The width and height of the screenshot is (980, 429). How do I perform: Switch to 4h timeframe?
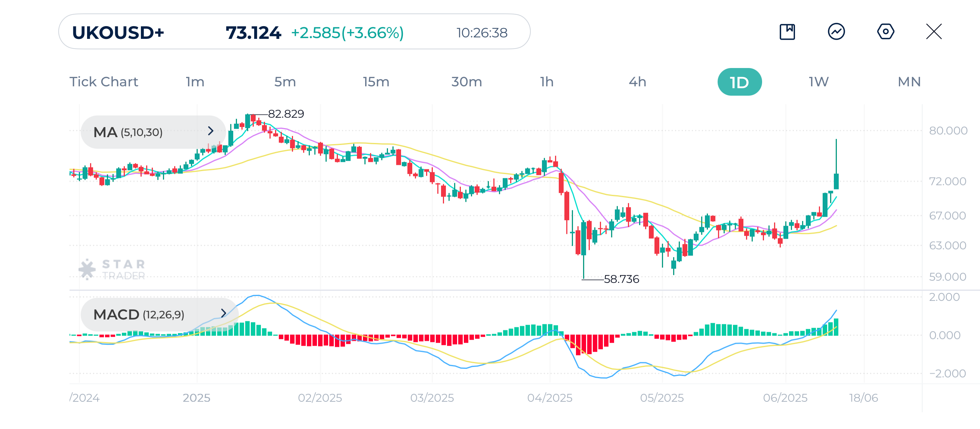coord(637,82)
